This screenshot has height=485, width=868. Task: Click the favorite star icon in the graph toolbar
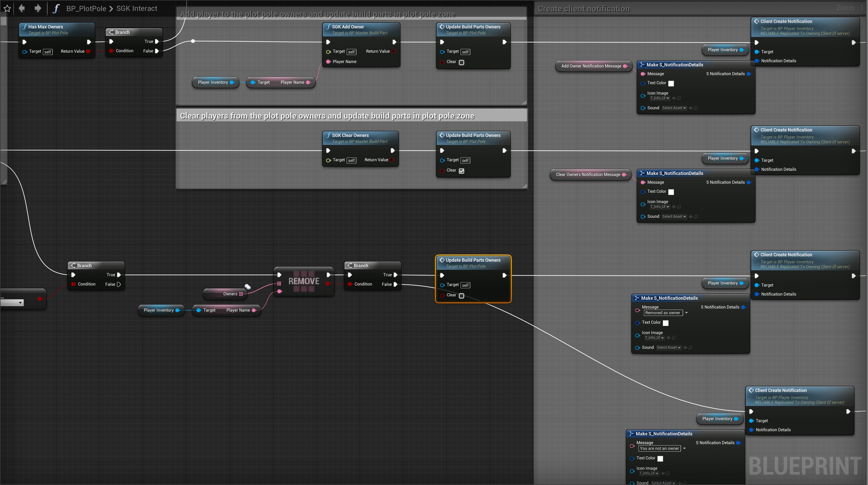coord(7,9)
